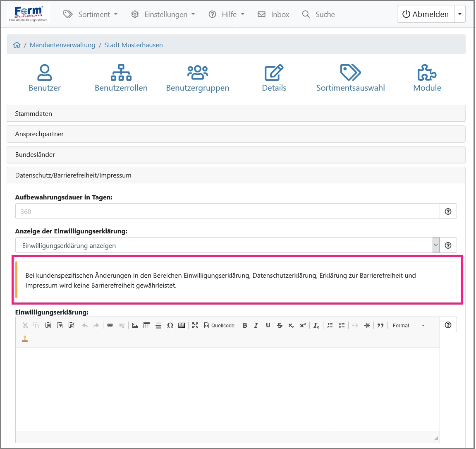The image size is (476, 449).
Task: Click the Aufbewahrungsdauer in Tagen input field
Action: coord(227,211)
